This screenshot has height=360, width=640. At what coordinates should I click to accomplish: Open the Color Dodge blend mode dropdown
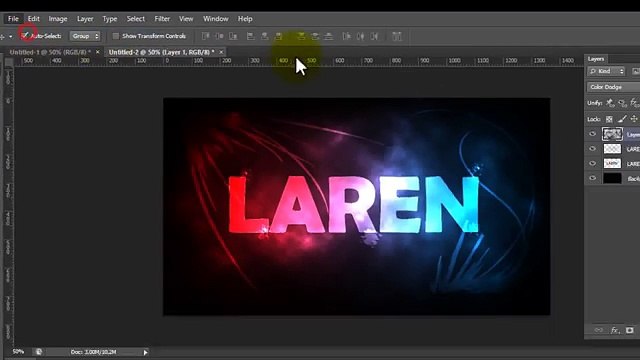coord(613,87)
